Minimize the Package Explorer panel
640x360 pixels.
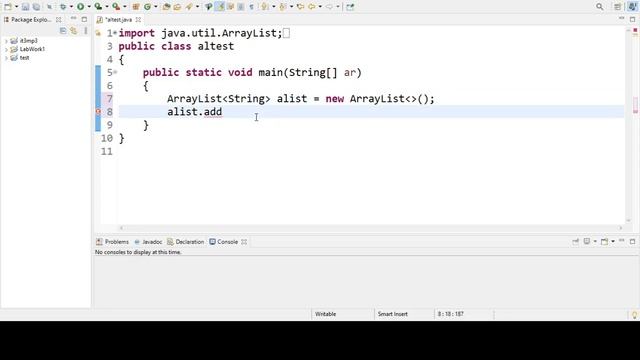73,19
